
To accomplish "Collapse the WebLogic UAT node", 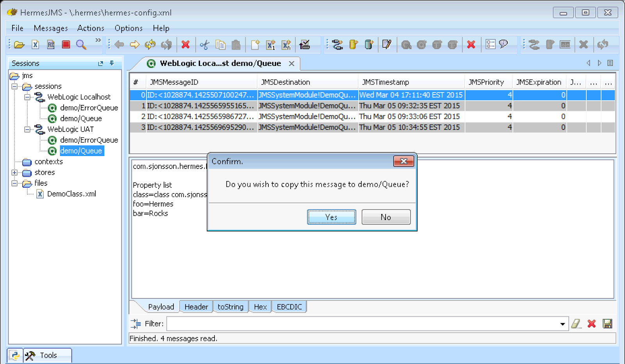I will coord(27,129).
